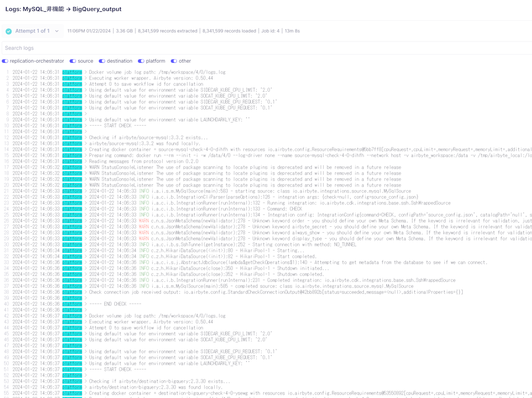Click line number 42 in log gutter
This screenshot has height=398, width=532.
click(x=6, y=316)
